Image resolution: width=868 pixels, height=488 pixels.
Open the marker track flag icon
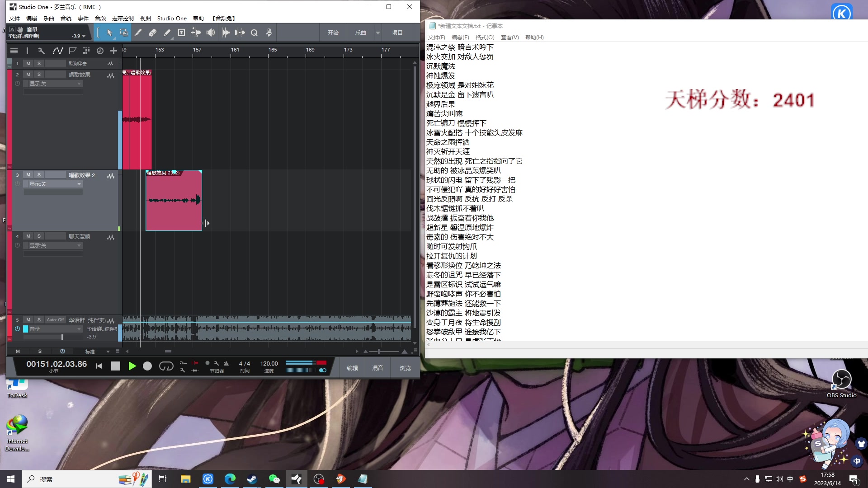(x=72, y=51)
